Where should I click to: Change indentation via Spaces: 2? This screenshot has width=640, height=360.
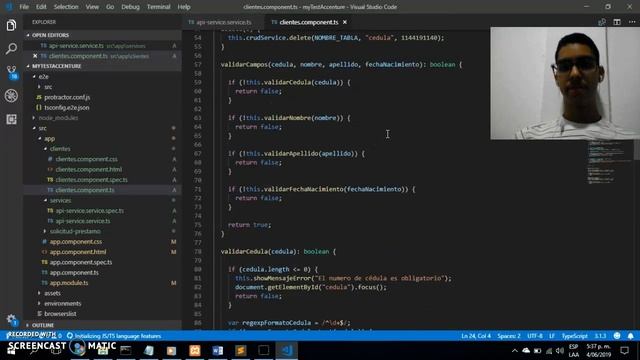509,336
